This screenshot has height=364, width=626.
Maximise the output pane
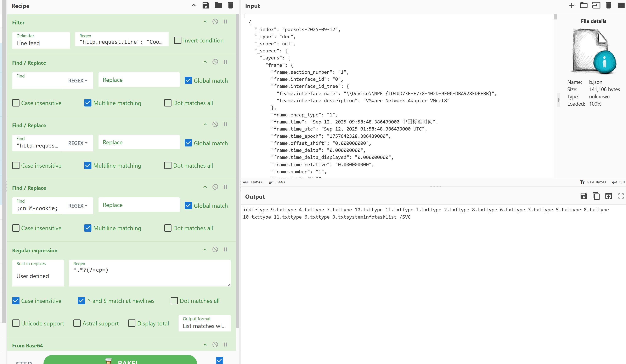621,196
